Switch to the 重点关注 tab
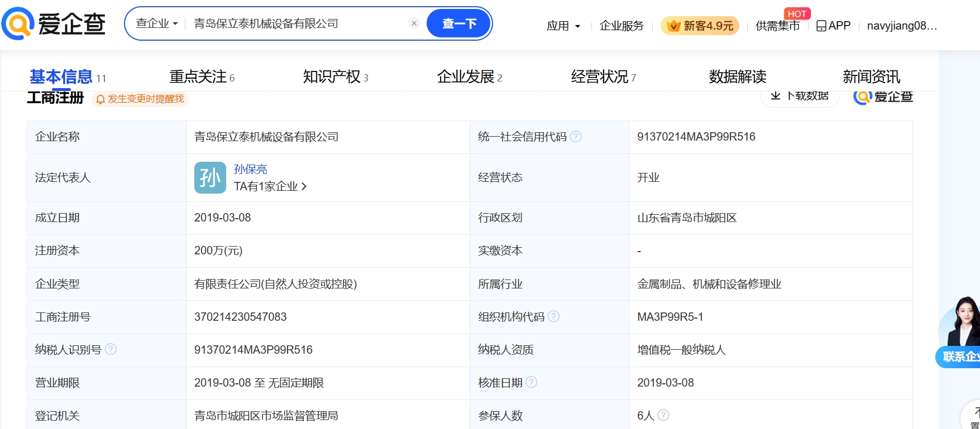 pos(202,76)
